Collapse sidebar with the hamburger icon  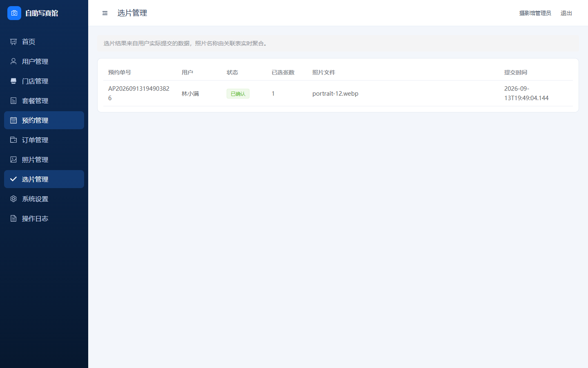click(105, 13)
